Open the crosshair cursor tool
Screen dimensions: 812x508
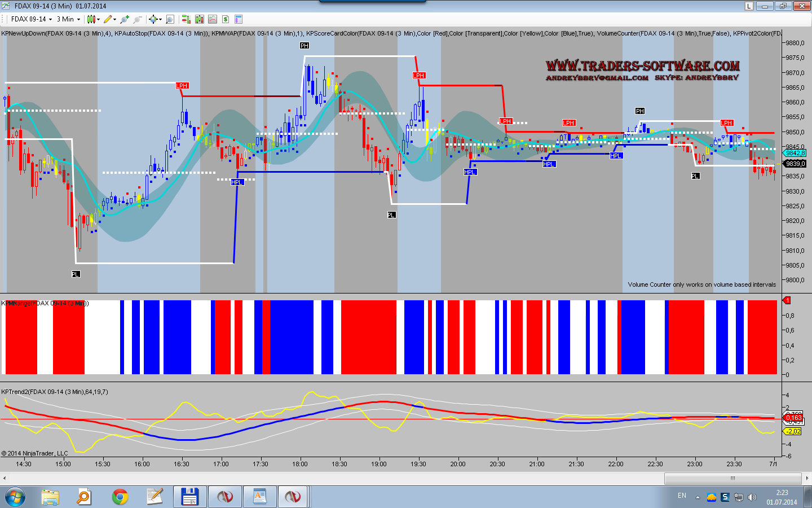[x=153, y=19]
